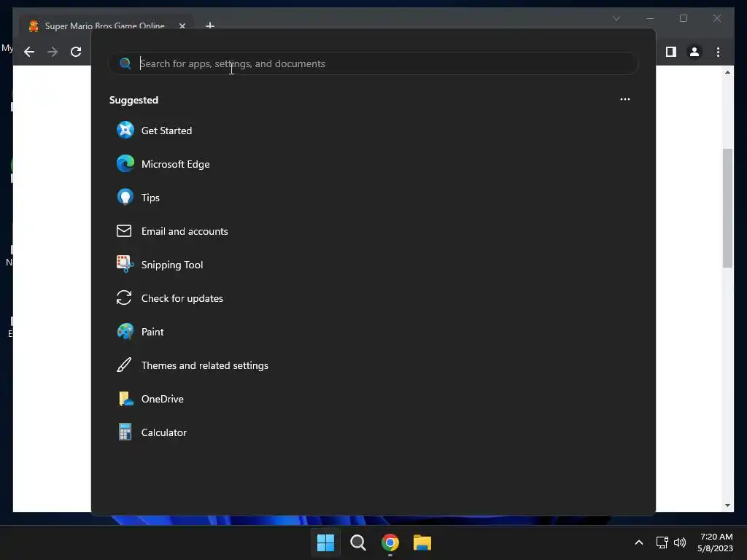Image resolution: width=747 pixels, height=560 pixels.
Task: Open Chrome's three-dot menu
Action: 718,52
